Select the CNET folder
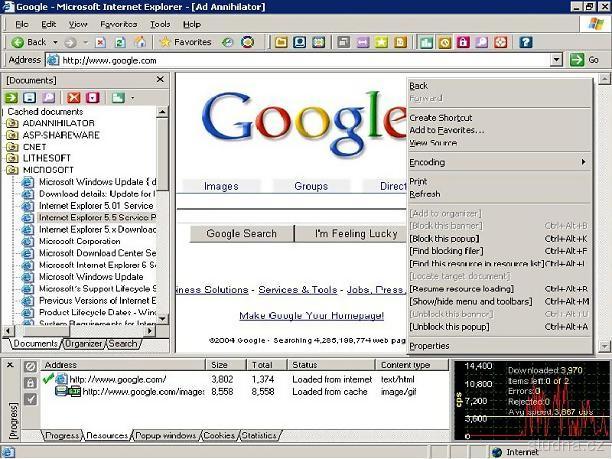The width and height of the screenshot is (612, 459). (x=34, y=147)
